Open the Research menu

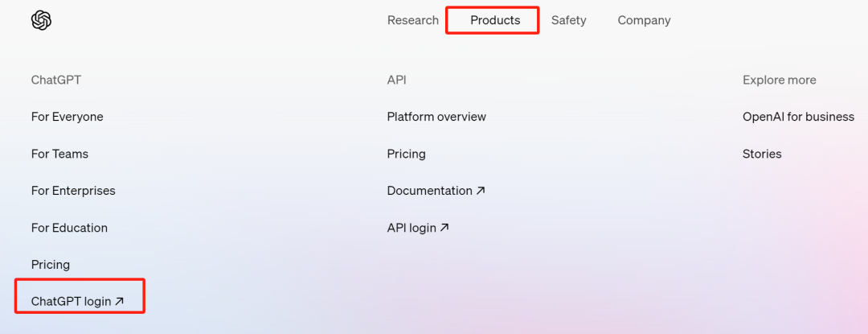413,20
